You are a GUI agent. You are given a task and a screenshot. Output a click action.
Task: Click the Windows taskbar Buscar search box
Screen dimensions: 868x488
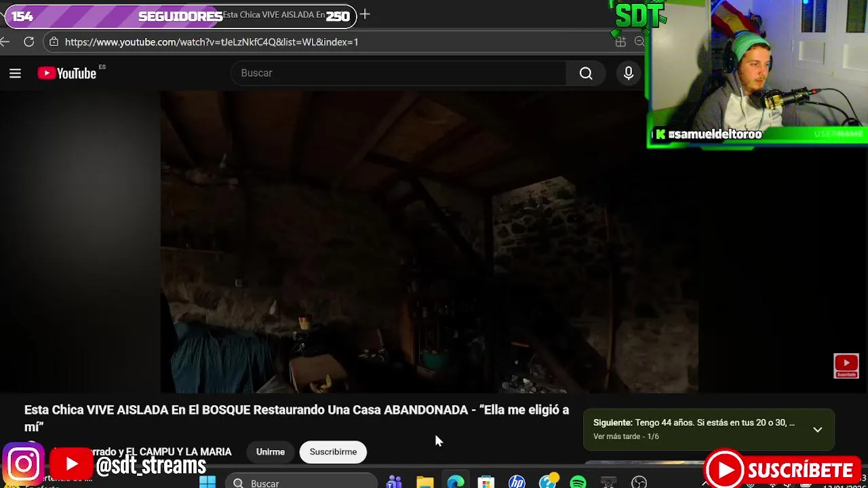point(301,483)
